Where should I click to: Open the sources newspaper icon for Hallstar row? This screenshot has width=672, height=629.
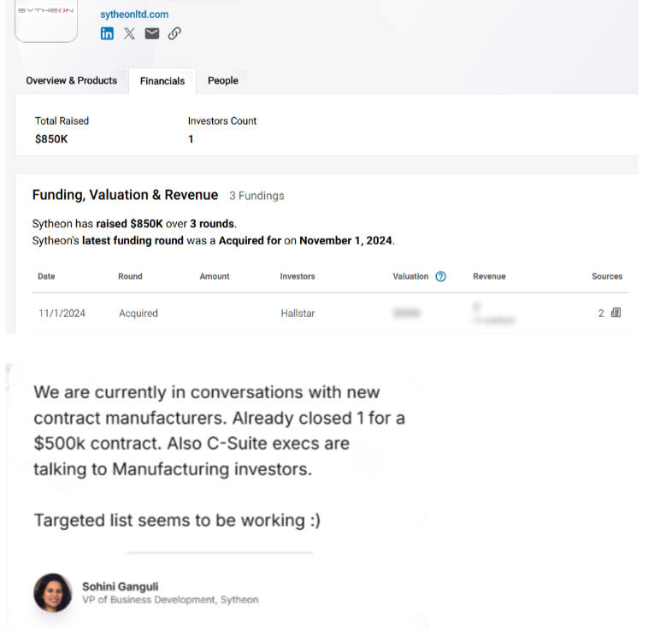[616, 313]
